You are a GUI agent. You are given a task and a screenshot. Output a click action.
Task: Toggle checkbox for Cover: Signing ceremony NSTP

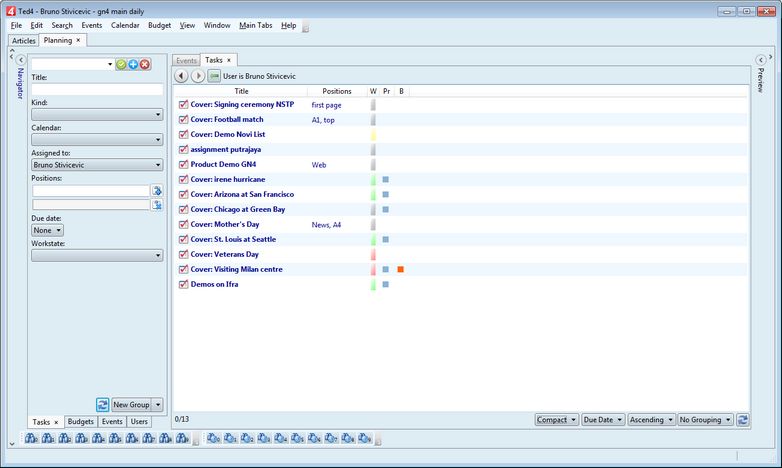click(x=183, y=104)
